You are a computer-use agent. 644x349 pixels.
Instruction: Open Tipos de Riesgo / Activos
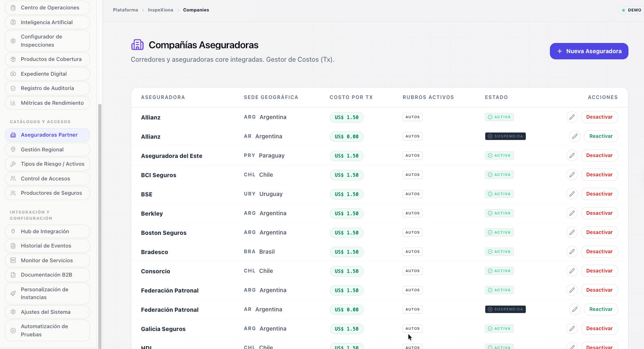[47, 164]
